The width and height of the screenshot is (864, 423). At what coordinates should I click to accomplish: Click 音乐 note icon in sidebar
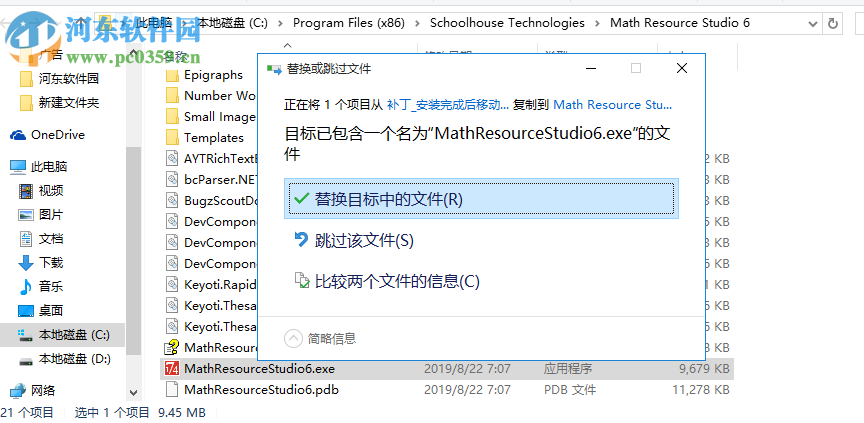26,286
